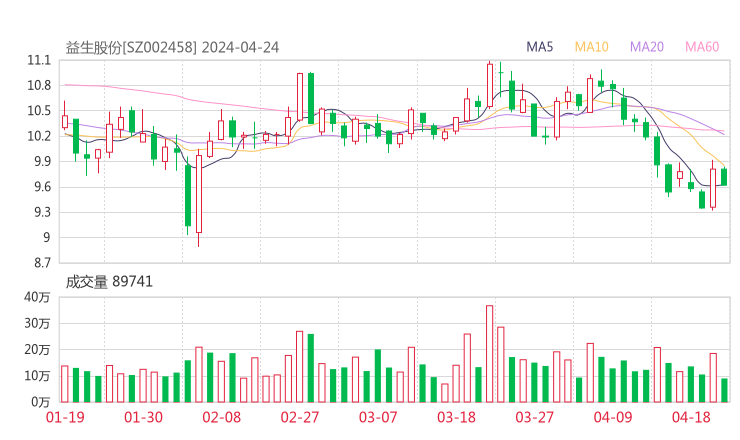Click the tallest red volume bar near 03-27
Image resolution: width=740 pixels, height=440 pixels.
coord(489,354)
